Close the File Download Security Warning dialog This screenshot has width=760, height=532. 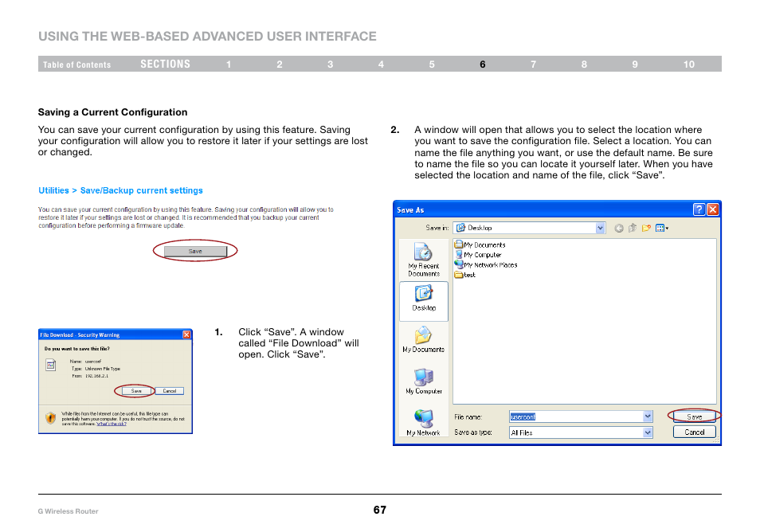point(186,334)
